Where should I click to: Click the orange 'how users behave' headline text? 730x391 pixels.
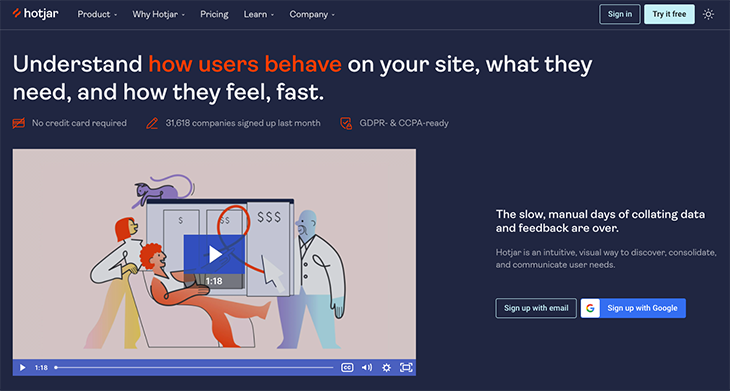(245, 64)
